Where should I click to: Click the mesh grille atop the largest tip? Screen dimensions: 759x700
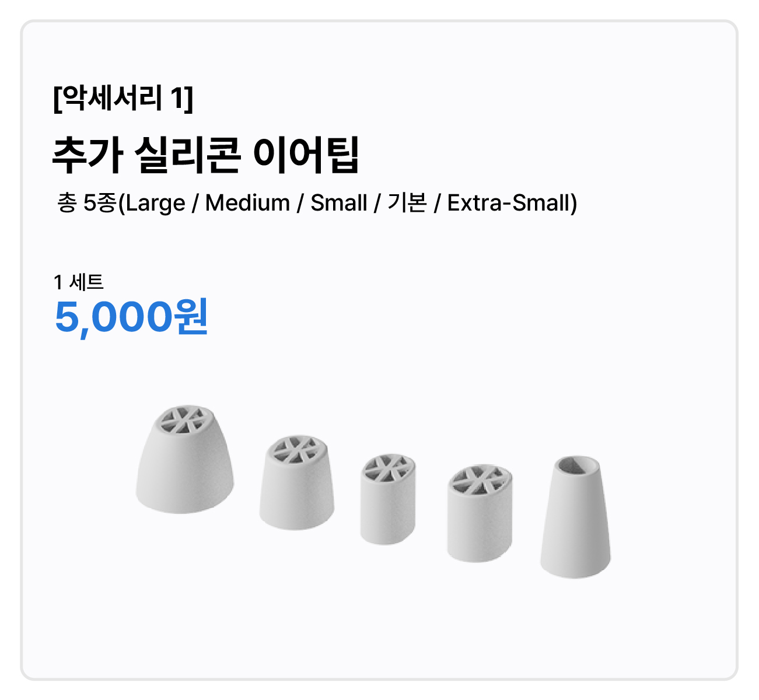pyautogui.click(x=183, y=419)
